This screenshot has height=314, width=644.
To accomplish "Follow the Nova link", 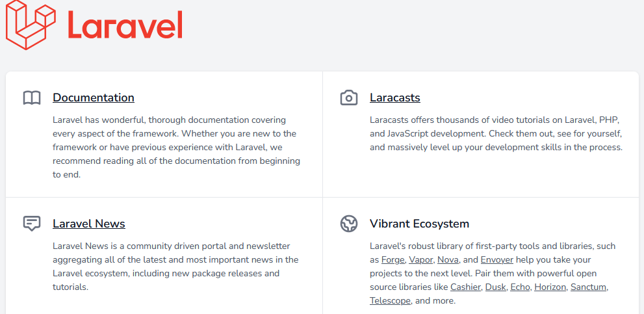I will pyautogui.click(x=448, y=260).
